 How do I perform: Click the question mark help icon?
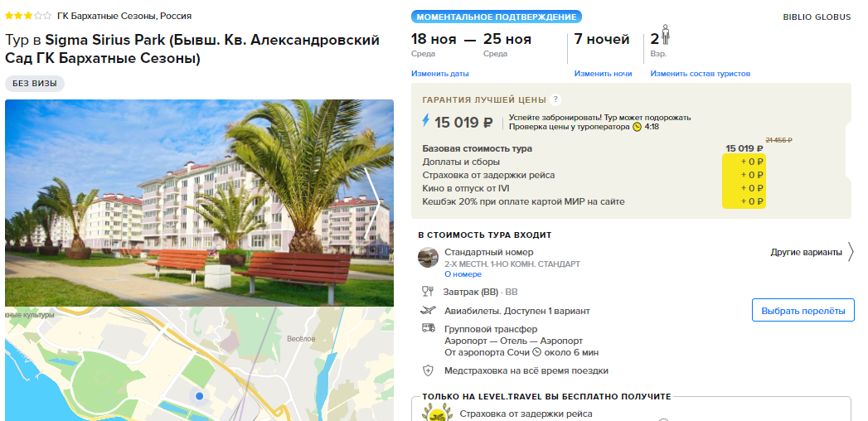point(555,100)
